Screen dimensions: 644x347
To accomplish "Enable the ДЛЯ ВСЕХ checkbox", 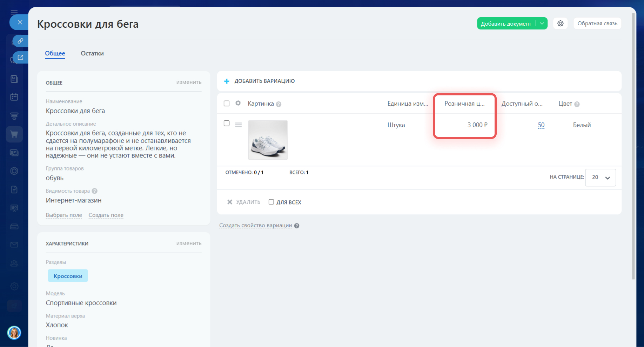I will click(271, 202).
